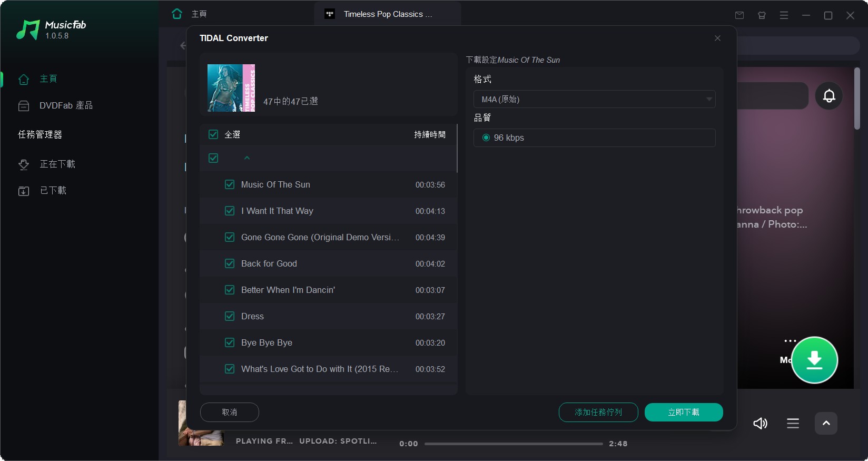Toggle the album group checkbox
Viewport: 868px width, 461px height.
coord(213,158)
